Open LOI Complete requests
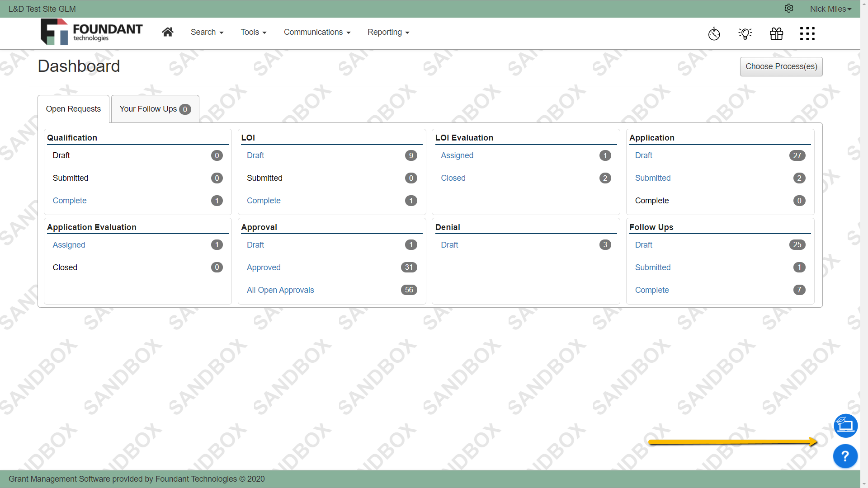 click(264, 201)
